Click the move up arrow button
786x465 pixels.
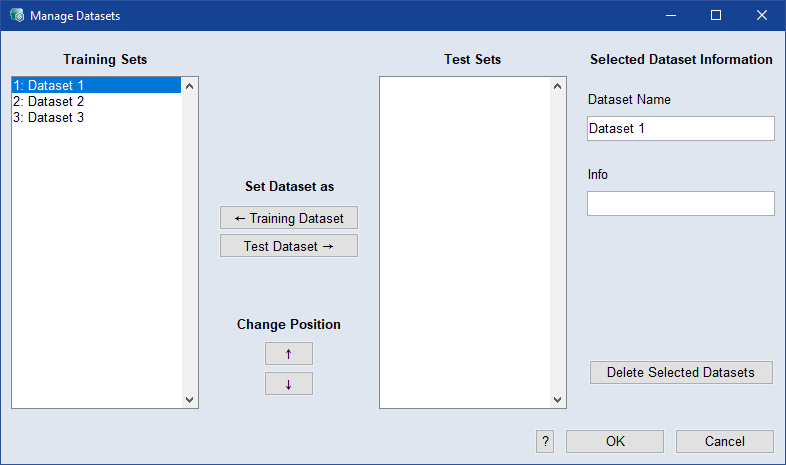[x=288, y=354]
